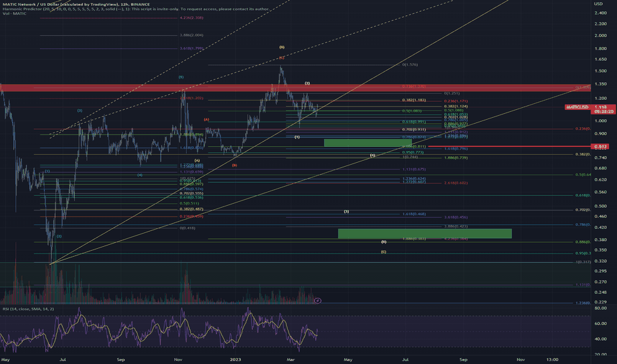This screenshot has height=364, width=617.
Task: Click the 1.236(0.624) fib level label
Action: pos(414,179)
